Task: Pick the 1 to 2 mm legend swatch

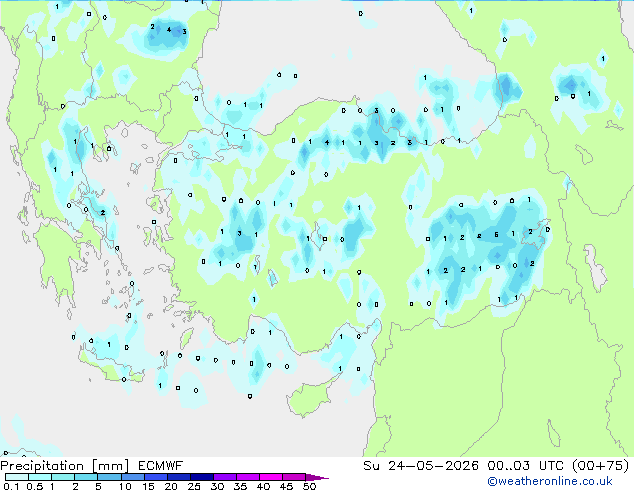Action: point(63,477)
